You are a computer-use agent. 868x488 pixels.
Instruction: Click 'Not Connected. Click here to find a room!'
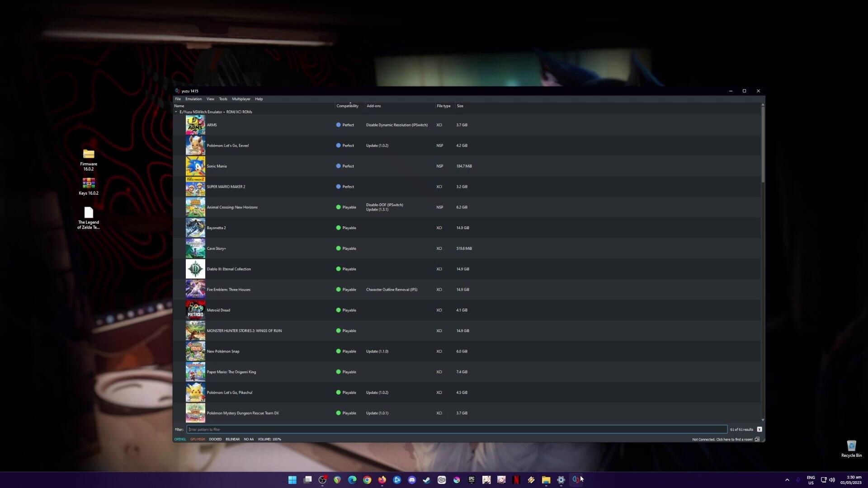722,439
